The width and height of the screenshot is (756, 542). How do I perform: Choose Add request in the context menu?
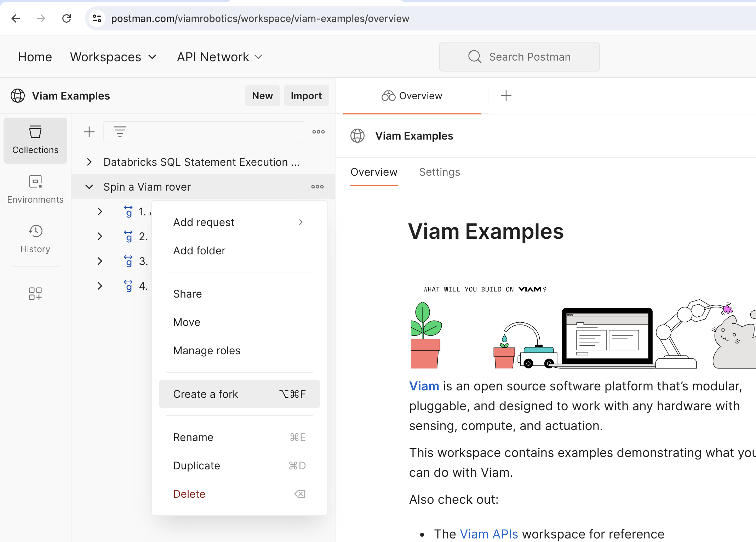click(x=240, y=222)
